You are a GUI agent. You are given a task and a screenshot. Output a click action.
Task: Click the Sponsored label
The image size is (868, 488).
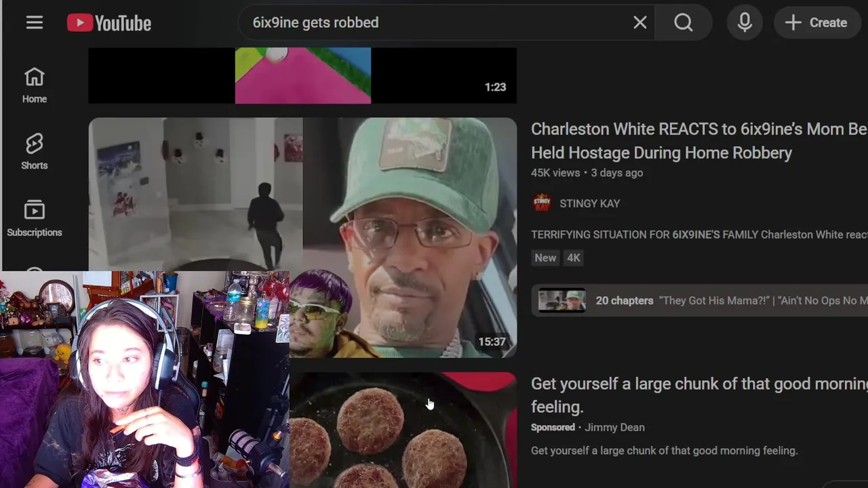pyautogui.click(x=553, y=427)
